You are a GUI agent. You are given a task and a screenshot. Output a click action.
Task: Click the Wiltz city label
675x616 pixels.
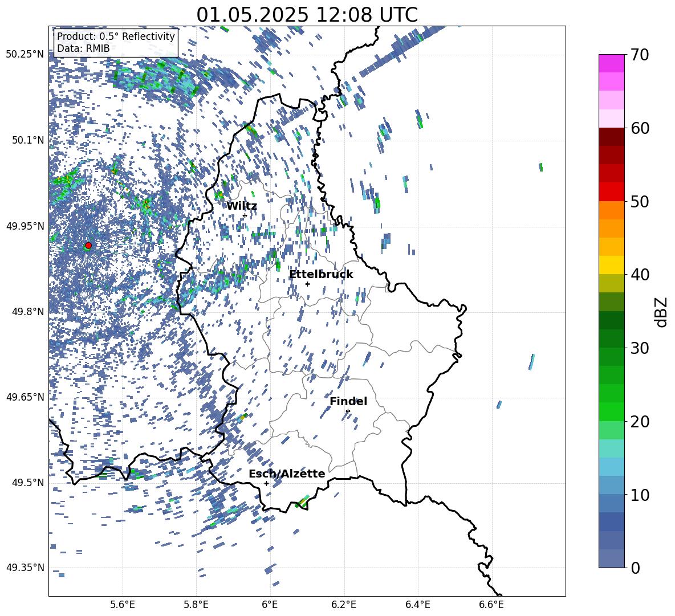coord(242,206)
